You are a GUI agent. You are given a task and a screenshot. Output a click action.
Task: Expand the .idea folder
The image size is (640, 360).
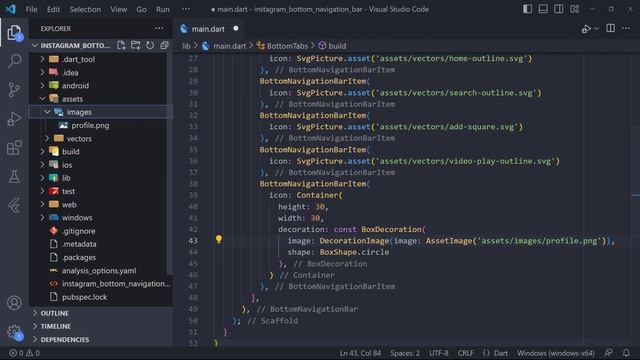coord(42,72)
